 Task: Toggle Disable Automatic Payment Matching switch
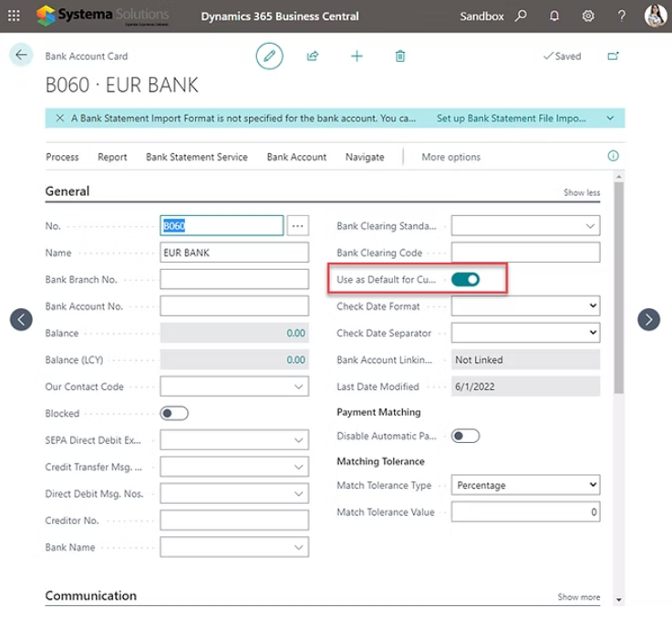tap(465, 437)
